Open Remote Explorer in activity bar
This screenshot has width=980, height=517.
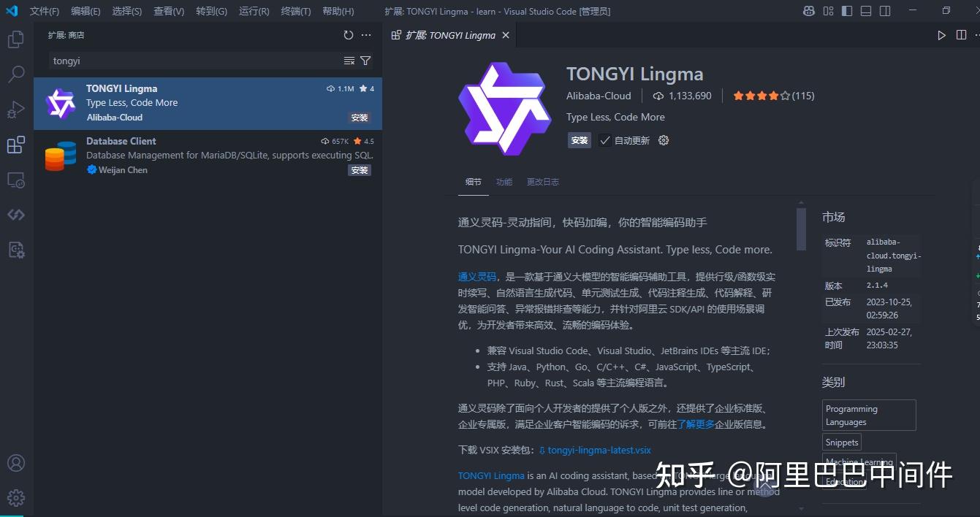click(x=16, y=180)
